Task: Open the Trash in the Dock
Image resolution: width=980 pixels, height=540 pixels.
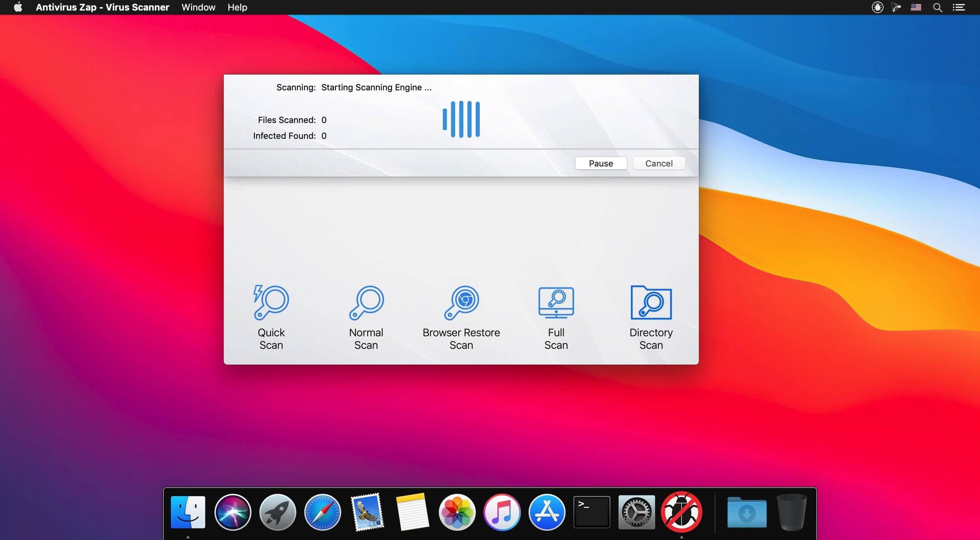Action: [x=792, y=512]
